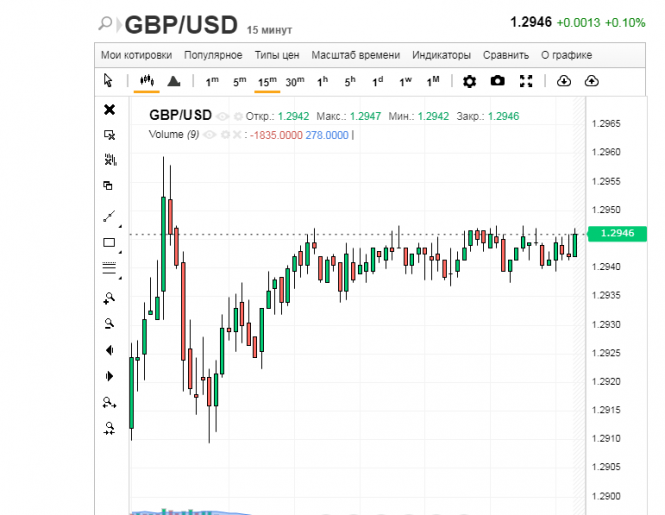Open the Популярное menu
This screenshot has height=515, width=665.
(x=213, y=55)
